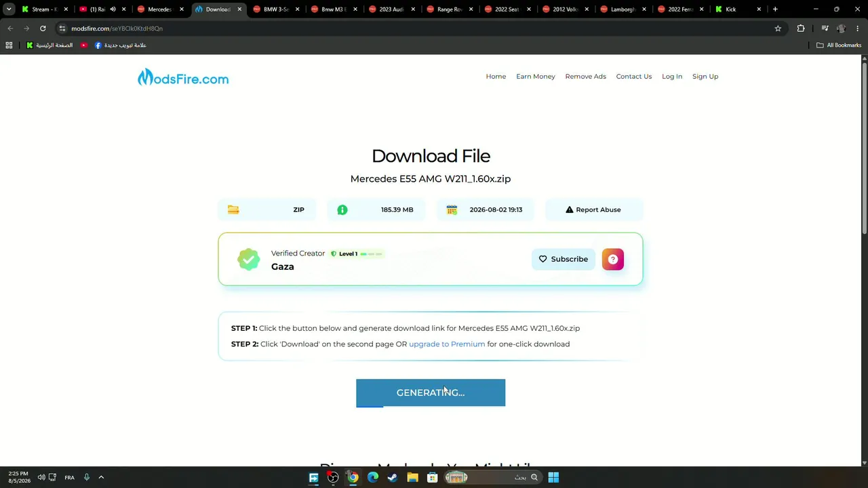Open the Extensions puzzle icon
The width and height of the screenshot is (868, 488).
click(x=801, y=28)
